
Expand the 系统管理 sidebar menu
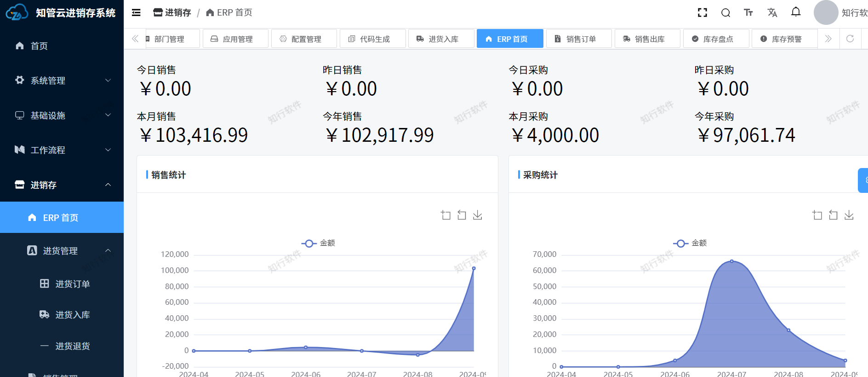tap(62, 81)
